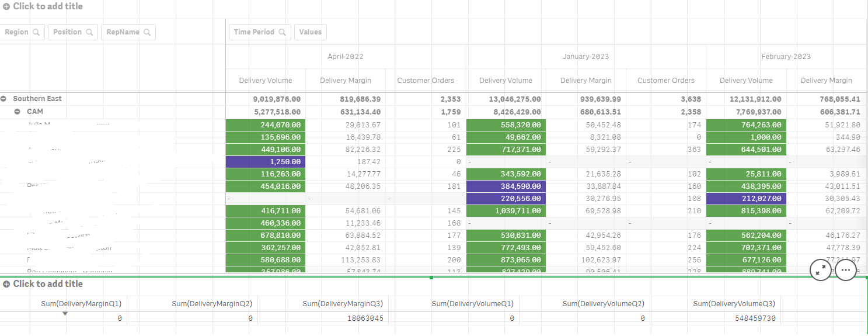Click the plus icon beside the lower title

point(6,284)
